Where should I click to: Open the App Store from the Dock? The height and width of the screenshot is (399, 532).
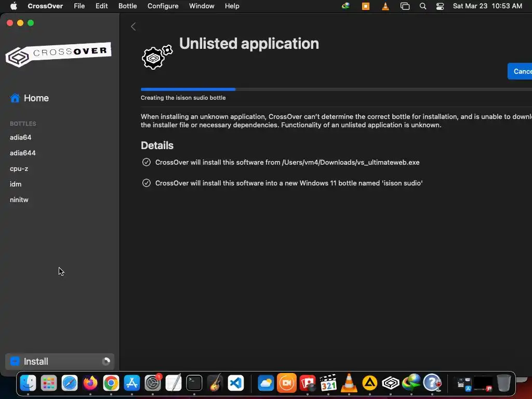point(131,383)
